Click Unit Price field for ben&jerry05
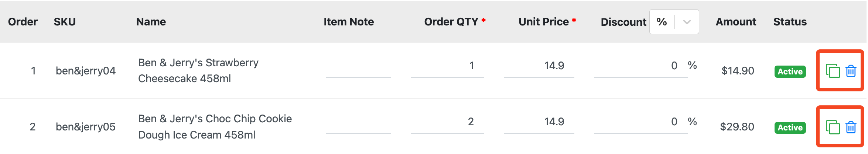Screen dimensions: 868x154 tap(539, 122)
